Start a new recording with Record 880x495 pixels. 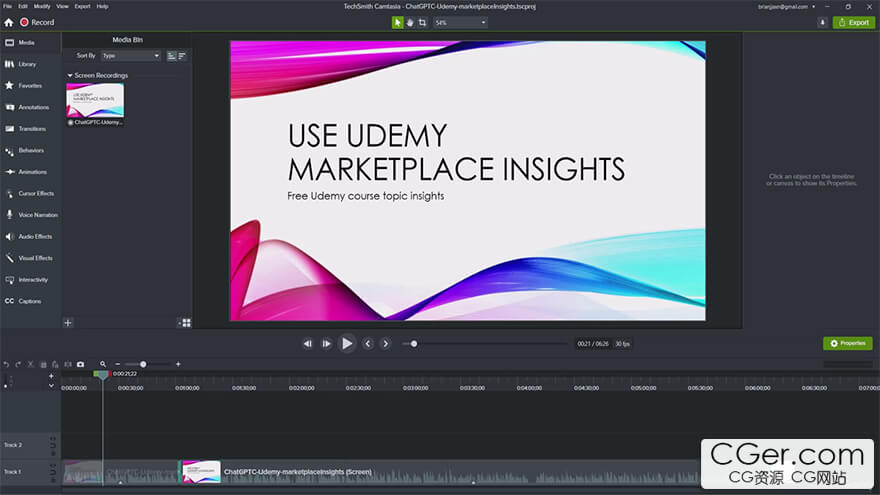tap(37, 22)
